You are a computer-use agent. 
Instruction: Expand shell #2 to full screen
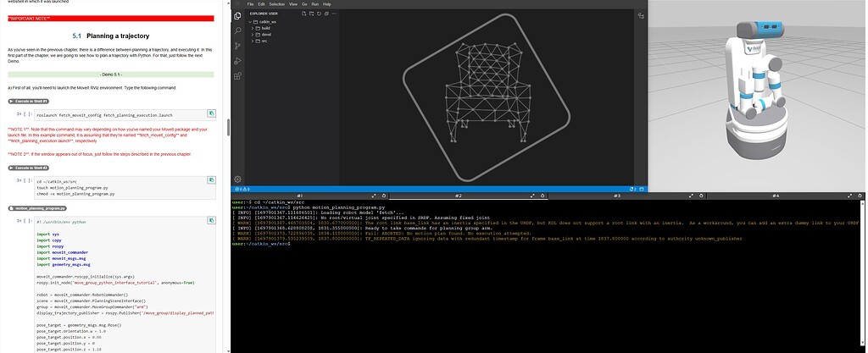[x=532, y=196]
